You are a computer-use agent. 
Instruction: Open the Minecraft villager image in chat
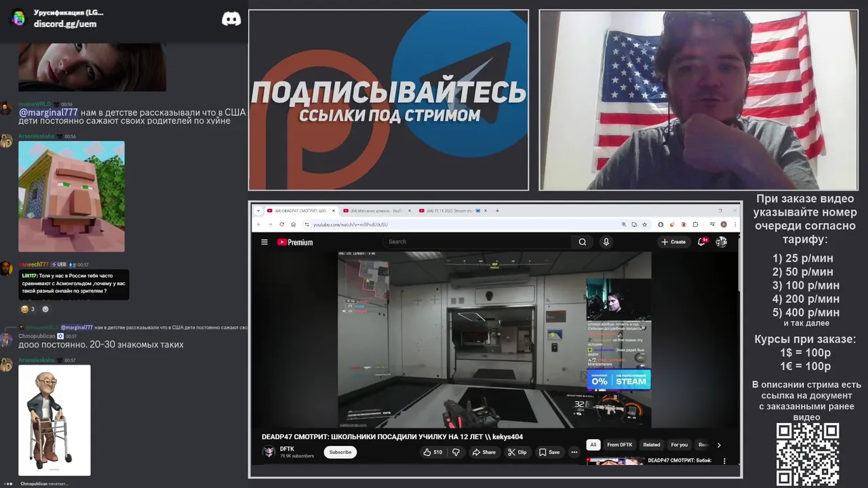(x=71, y=197)
